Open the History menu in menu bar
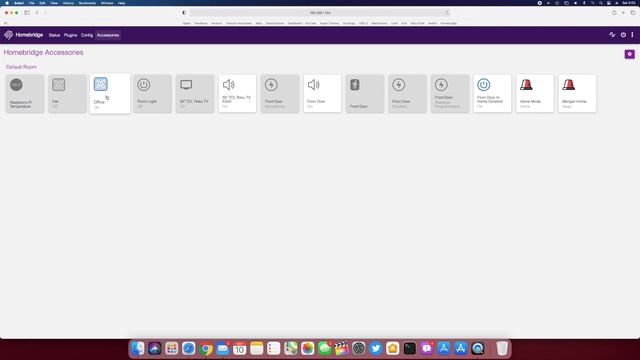The height and width of the screenshot is (360, 640). coord(68,3)
